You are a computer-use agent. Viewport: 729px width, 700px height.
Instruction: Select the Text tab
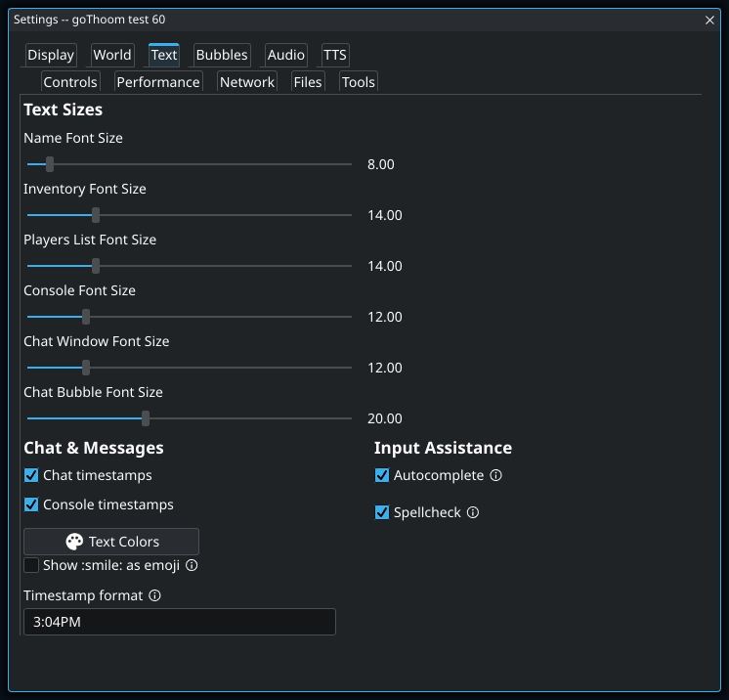[164, 55]
